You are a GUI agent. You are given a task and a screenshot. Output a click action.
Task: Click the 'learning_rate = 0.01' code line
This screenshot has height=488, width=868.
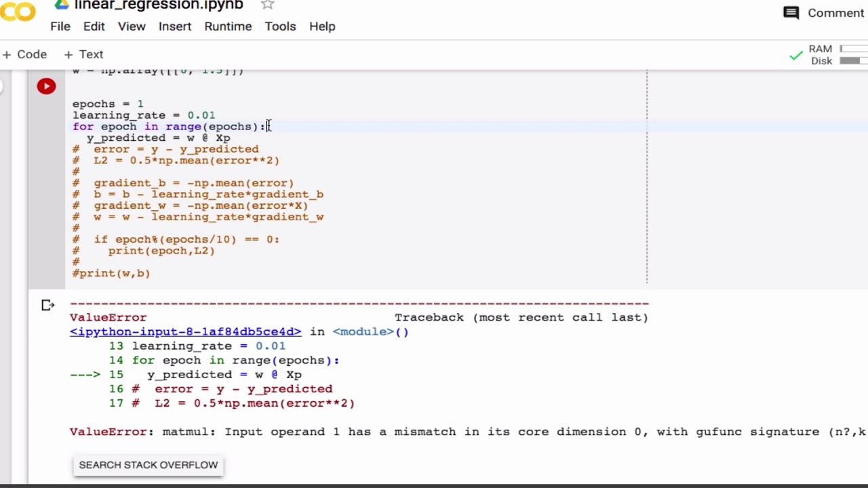pos(144,115)
